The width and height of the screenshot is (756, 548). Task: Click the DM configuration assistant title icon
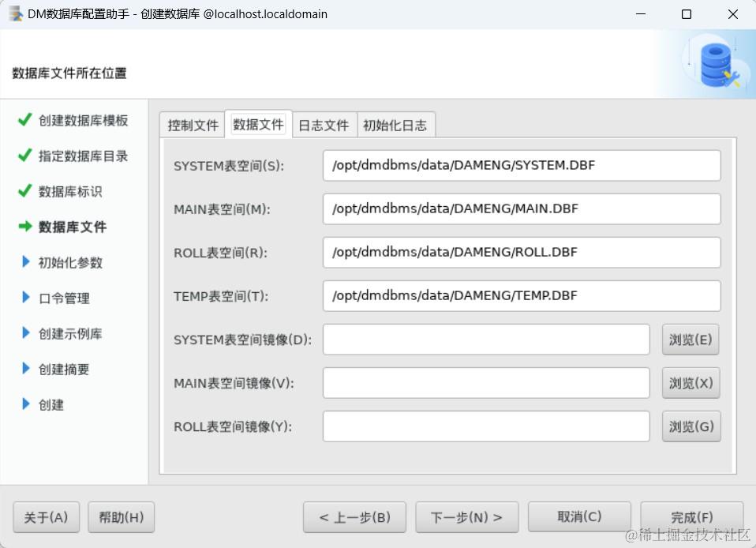(16, 14)
